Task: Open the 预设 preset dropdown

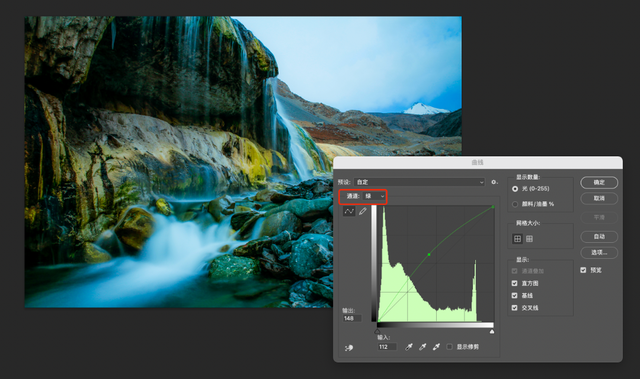Action: tap(420, 182)
